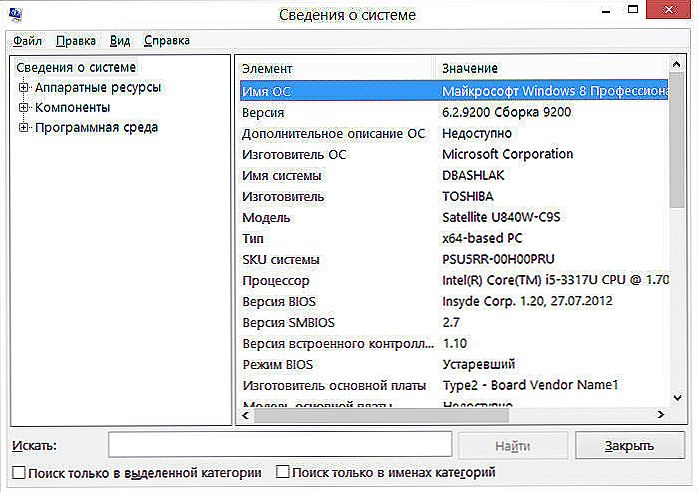Click the Insyde Corp. 1.20 value
The width and height of the screenshot is (697, 492).
[527, 301]
